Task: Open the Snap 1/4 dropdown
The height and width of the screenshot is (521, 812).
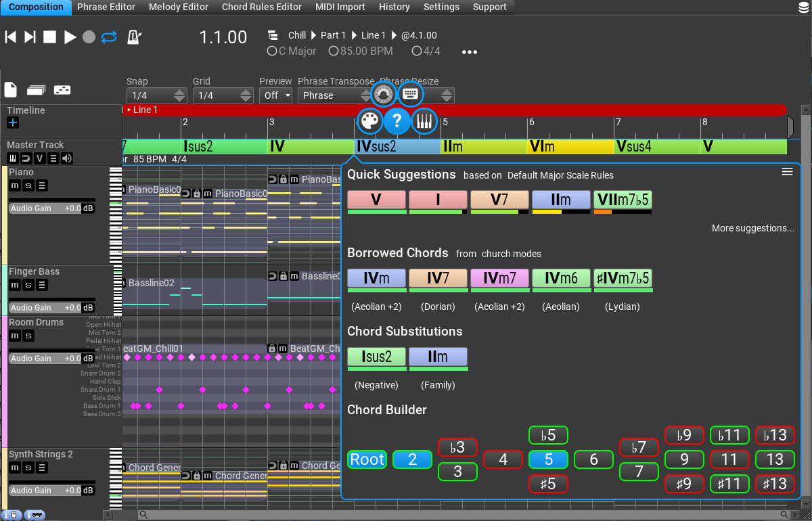Action: (156, 95)
